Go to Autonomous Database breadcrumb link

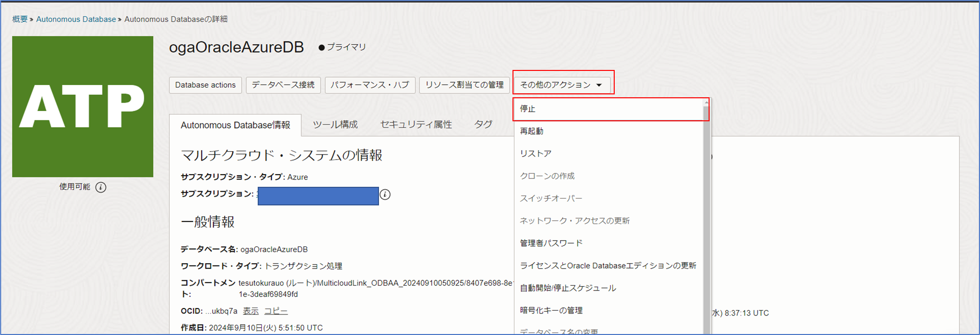coord(76,19)
